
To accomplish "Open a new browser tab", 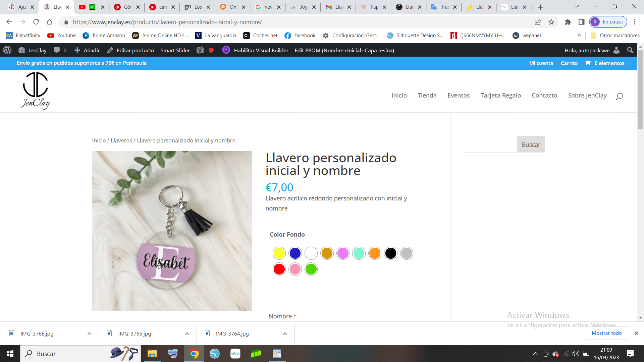I will 540,7.
